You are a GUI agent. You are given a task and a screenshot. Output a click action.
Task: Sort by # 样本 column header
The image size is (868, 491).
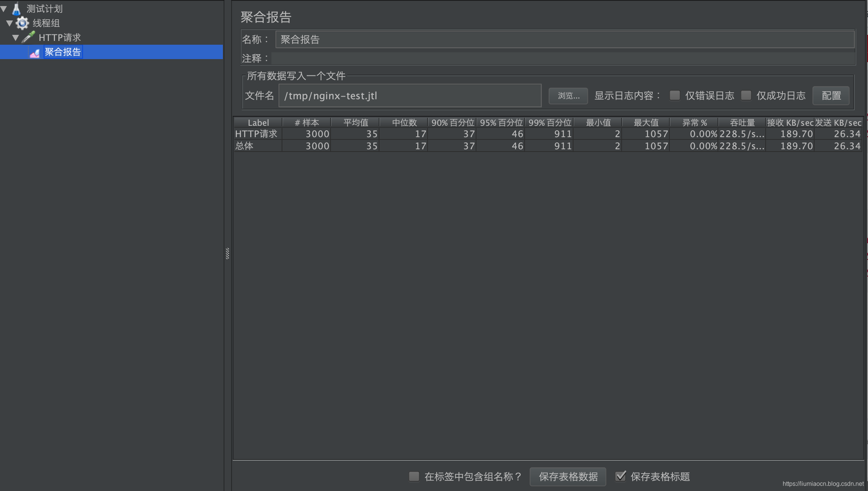pyautogui.click(x=307, y=122)
